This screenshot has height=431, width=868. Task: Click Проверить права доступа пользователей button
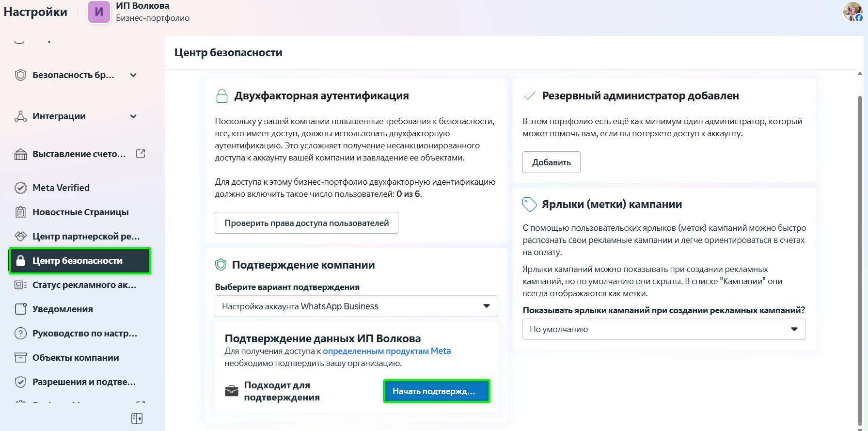point(306,223)
